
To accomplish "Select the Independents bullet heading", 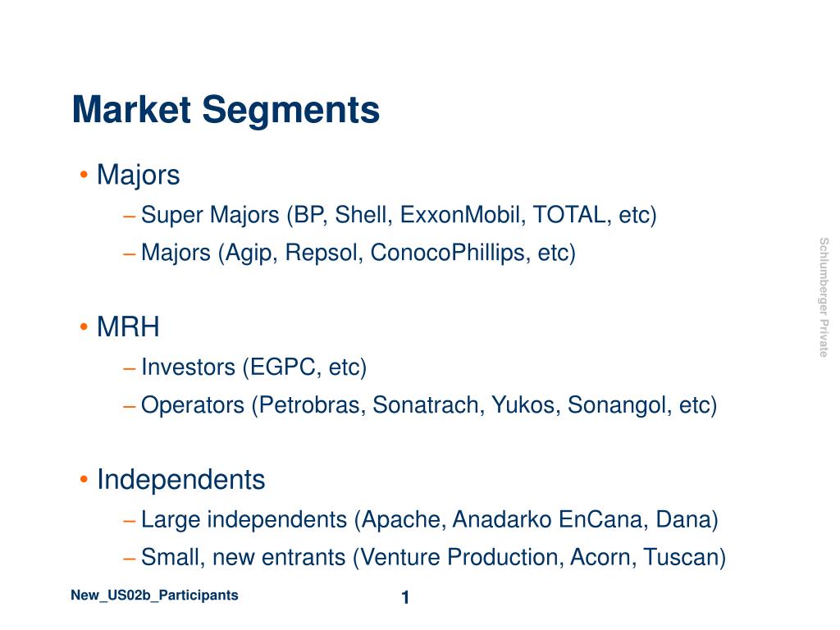I will 181,479.
